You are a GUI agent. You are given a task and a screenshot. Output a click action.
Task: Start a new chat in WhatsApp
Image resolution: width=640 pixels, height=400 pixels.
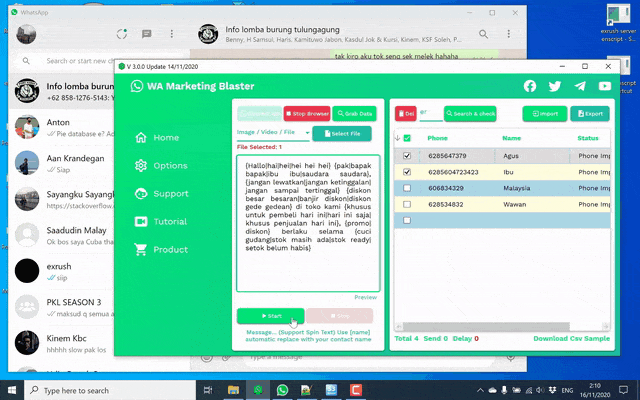click(x=146, y=33)
